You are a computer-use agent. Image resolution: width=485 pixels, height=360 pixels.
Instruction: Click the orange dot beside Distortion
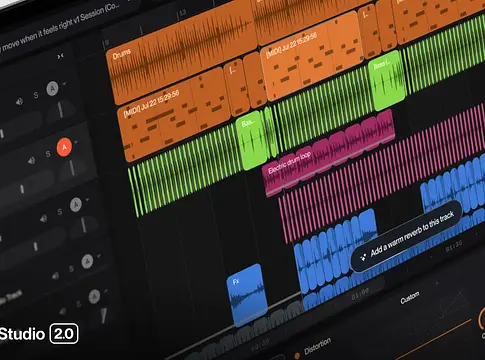click(296, 356)
